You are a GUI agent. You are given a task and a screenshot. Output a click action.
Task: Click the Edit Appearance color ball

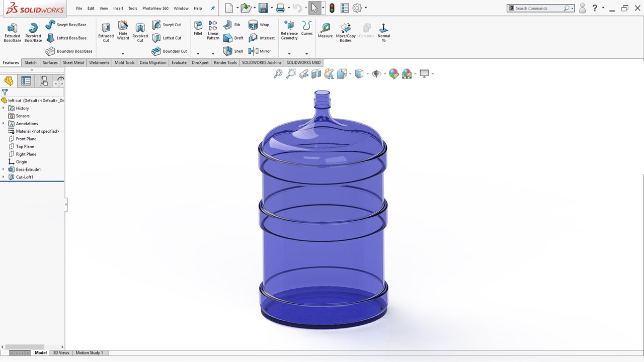click(393, 74)
